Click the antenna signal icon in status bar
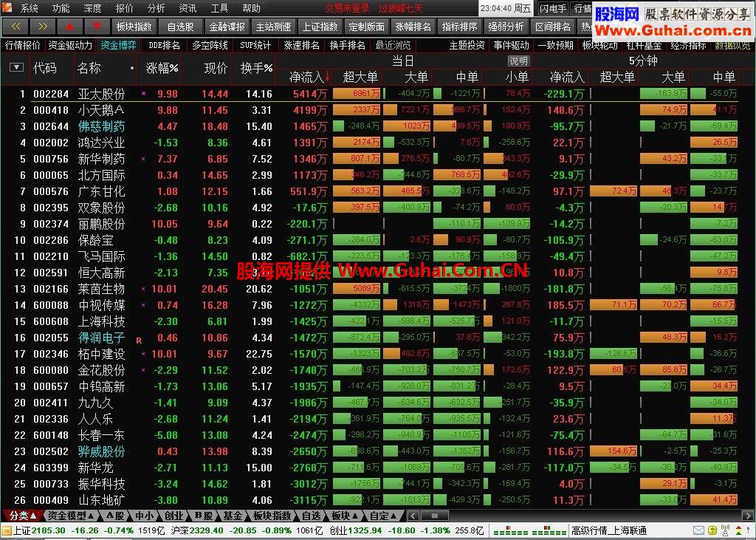This screenshot has height=540, width=756. point(725,531)
